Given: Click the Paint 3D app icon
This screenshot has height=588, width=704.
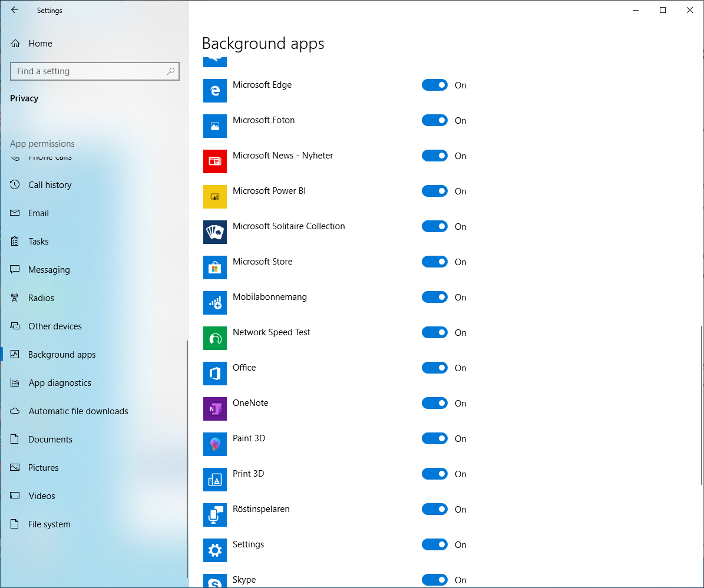Looking at the screenshot, I should point(215,444).
